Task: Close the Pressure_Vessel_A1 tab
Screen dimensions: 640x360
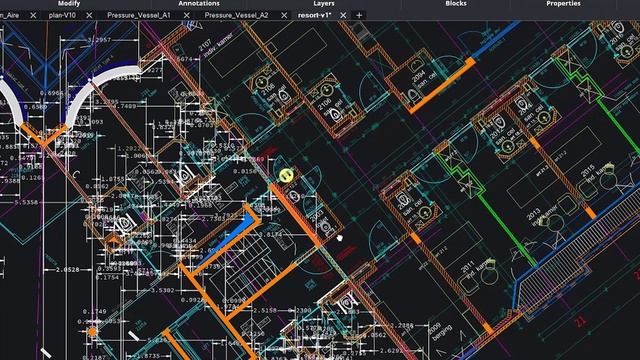Action: (x=187, y=15)
